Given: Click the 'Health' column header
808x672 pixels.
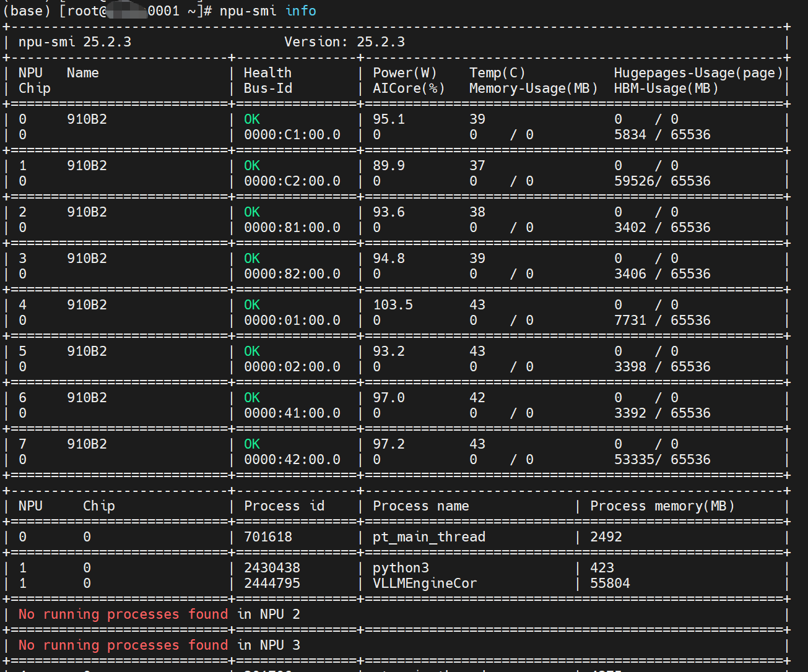Looking at the screenshot, I should [x=267, y=73].
